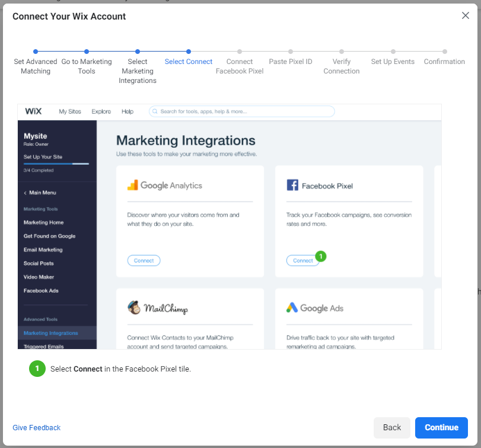The height and width of the screenshot is (448, 481).
Task: Click the Select Connect step dot
Action: 189,52
